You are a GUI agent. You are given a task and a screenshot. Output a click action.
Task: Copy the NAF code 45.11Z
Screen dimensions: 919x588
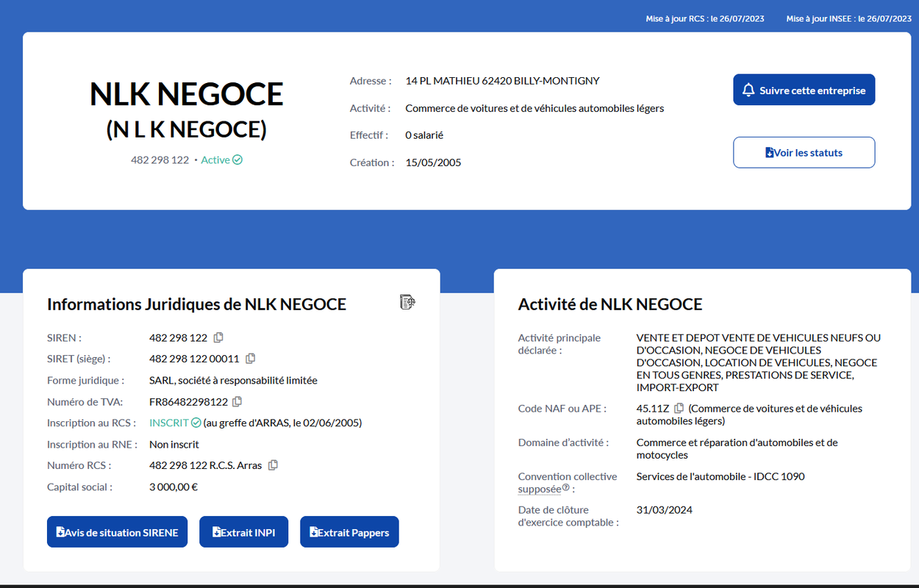679,408
